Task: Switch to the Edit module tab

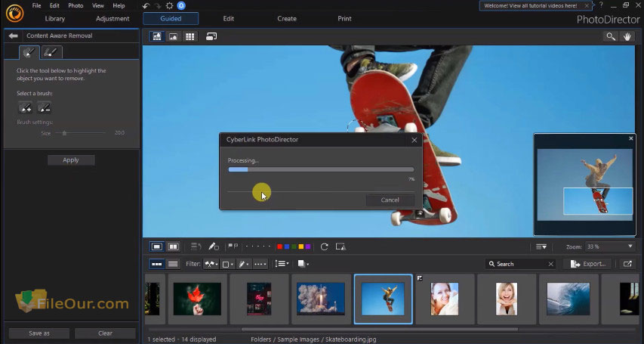Action: click(229, 18)
